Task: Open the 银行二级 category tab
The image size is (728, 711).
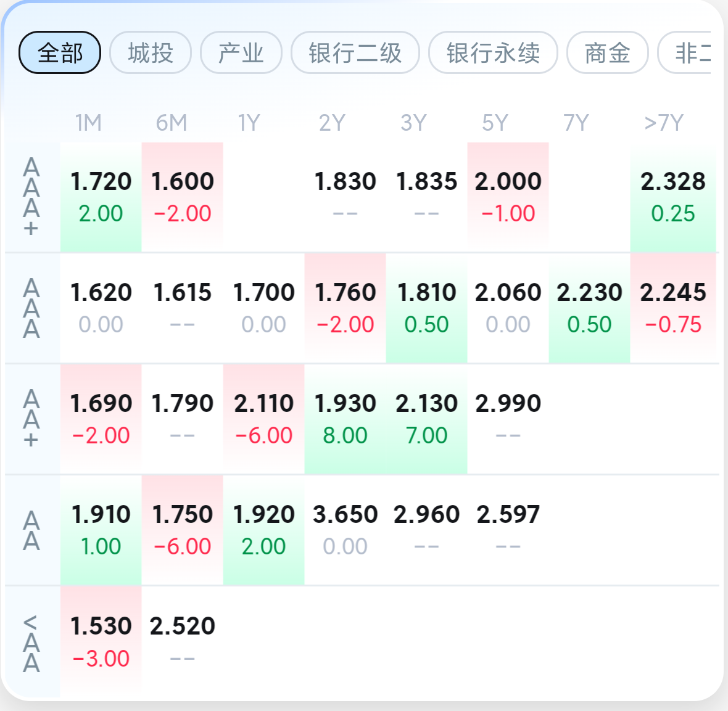Action: tap(355, 52)
